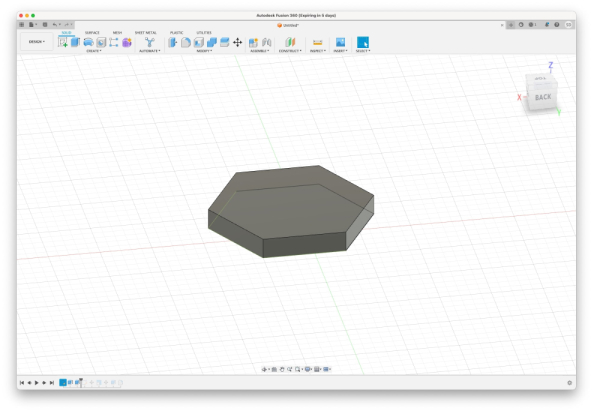
Task: Switch to the Surface tab
Action: (x=92, y=33)
